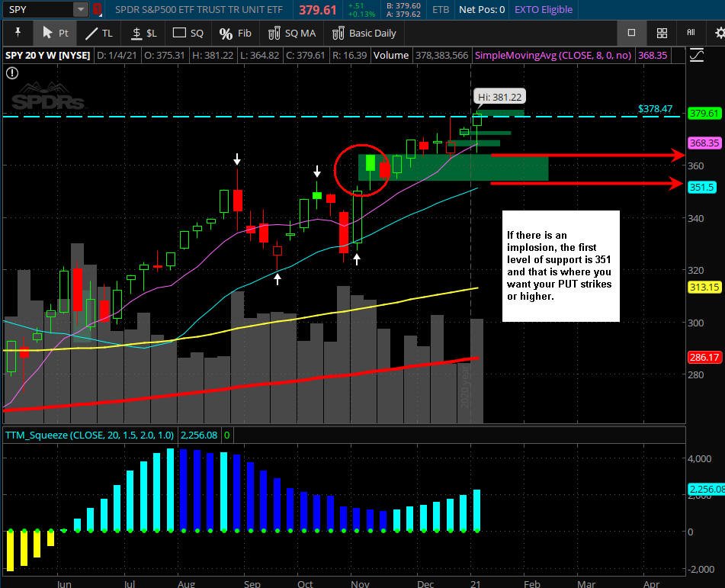This screenshot has width=725, height=588.
Task: Activate the Fib retracement tool
Action: point(235,34)
